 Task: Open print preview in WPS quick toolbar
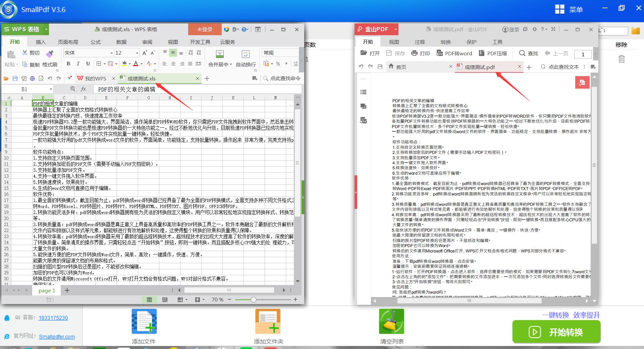41,78
